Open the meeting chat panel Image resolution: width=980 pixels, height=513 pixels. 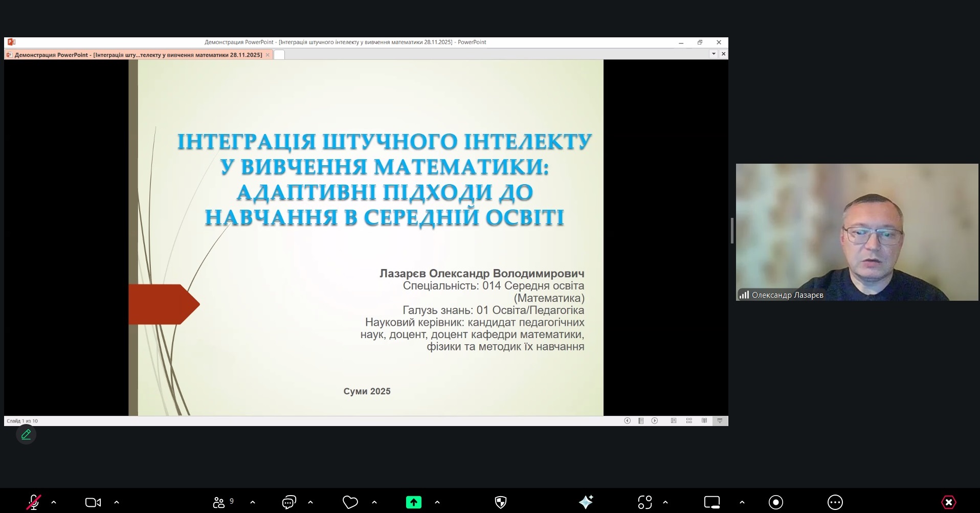pyautogui.click(x=289, y=502)
